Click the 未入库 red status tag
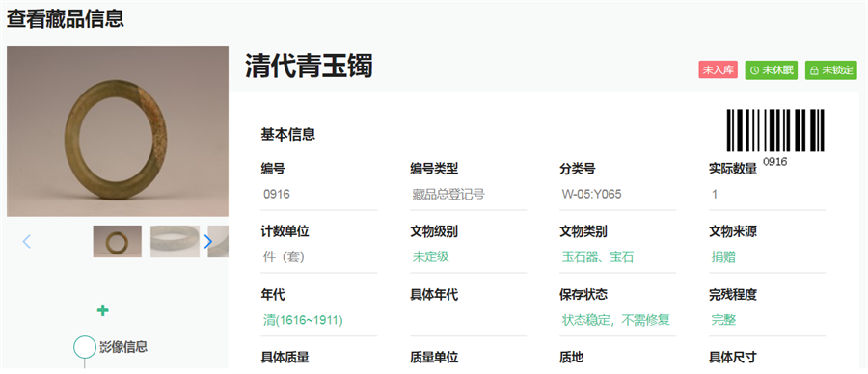The image size is (868, 374). [718, 70]
